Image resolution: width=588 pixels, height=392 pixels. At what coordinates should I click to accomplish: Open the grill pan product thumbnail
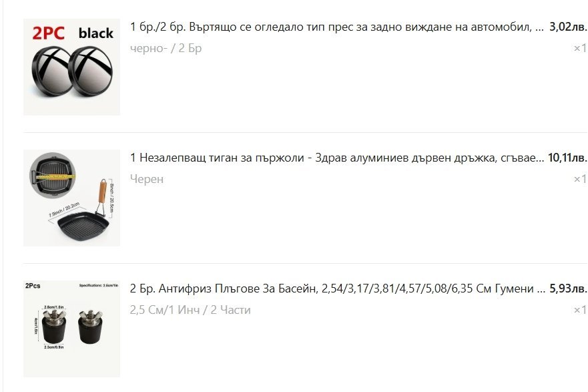[x=71, y=198]
